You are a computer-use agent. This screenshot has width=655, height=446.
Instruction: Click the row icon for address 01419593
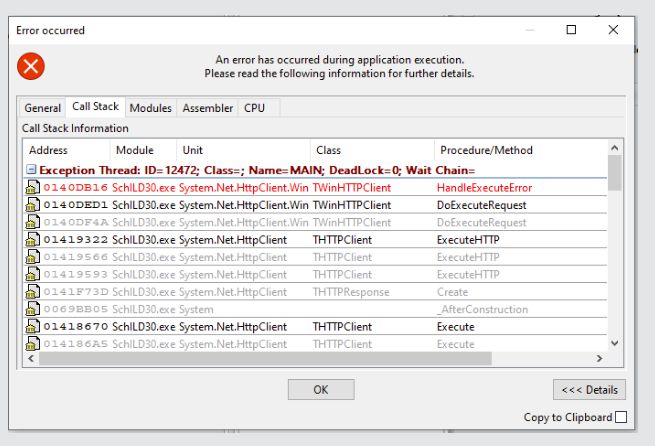33,274
